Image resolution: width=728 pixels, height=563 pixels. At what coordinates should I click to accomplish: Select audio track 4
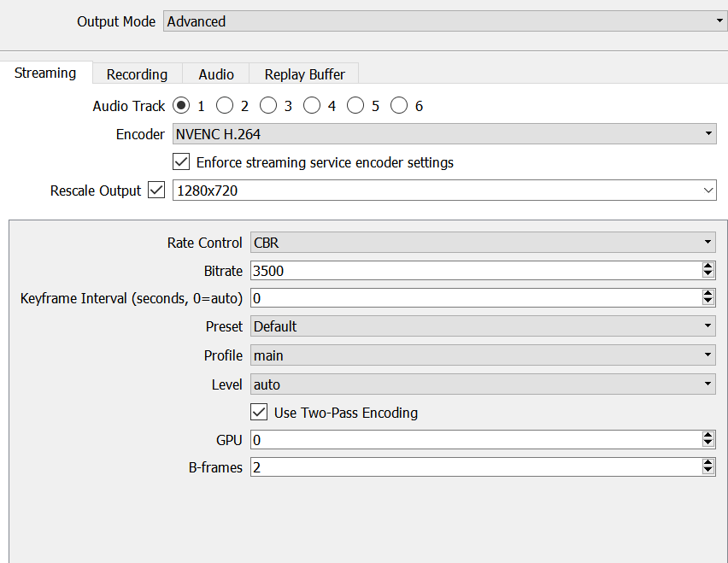312,105
